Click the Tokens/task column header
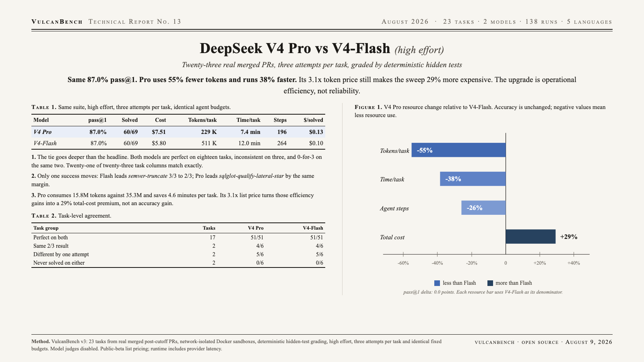The width and height of the screenshot is (644, 362). click(202, 120)
